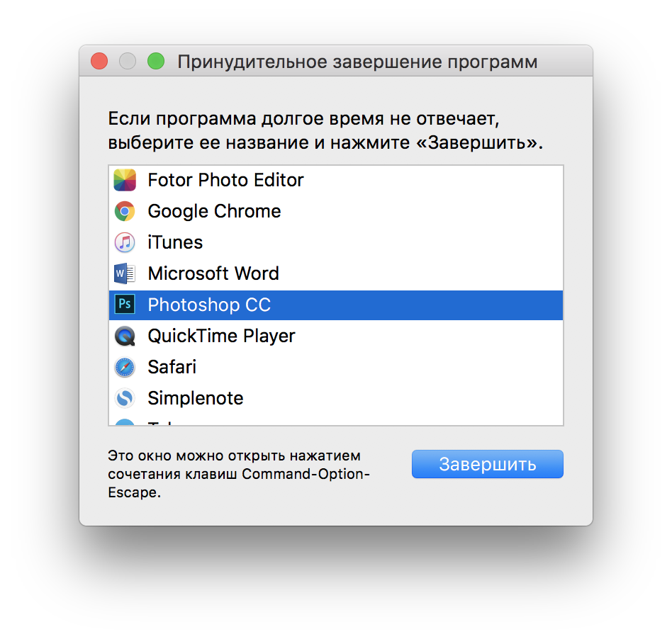Click the Google Chrome icon
Image resolution: width=672 pixels, height=639 pixels.
click(125, 211)
